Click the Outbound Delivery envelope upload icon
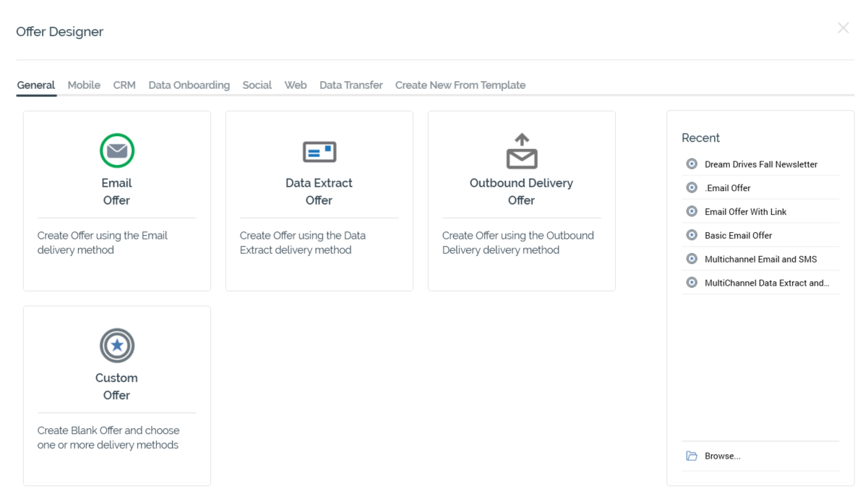The image size is (868, 502). click(521, 151)
